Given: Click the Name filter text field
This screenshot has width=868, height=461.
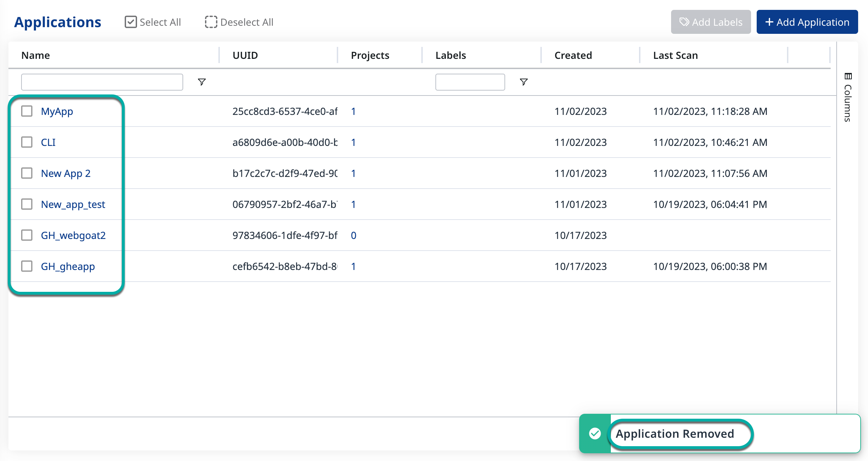Looking at the screenshot, I should 102,82.
